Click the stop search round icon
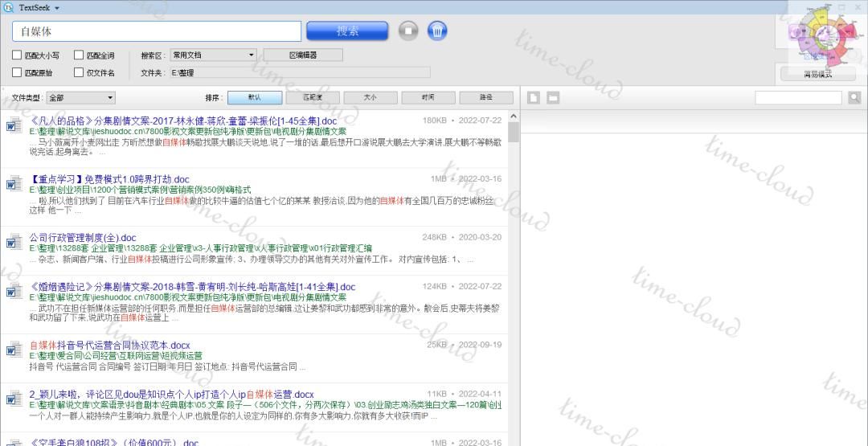The height and width of the screenshot is (446, 868). point(409,31)
